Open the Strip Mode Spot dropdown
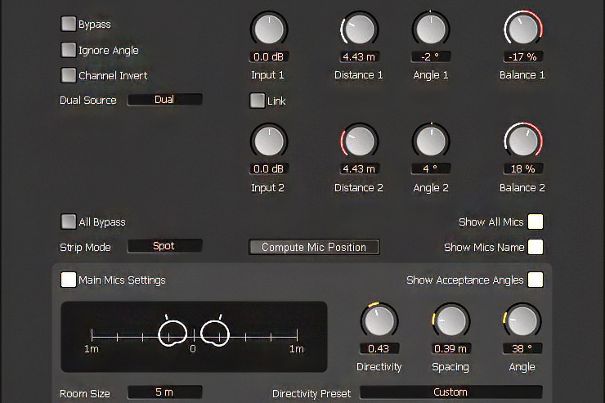Screen dimensions: 605x403 coord(164,246)
